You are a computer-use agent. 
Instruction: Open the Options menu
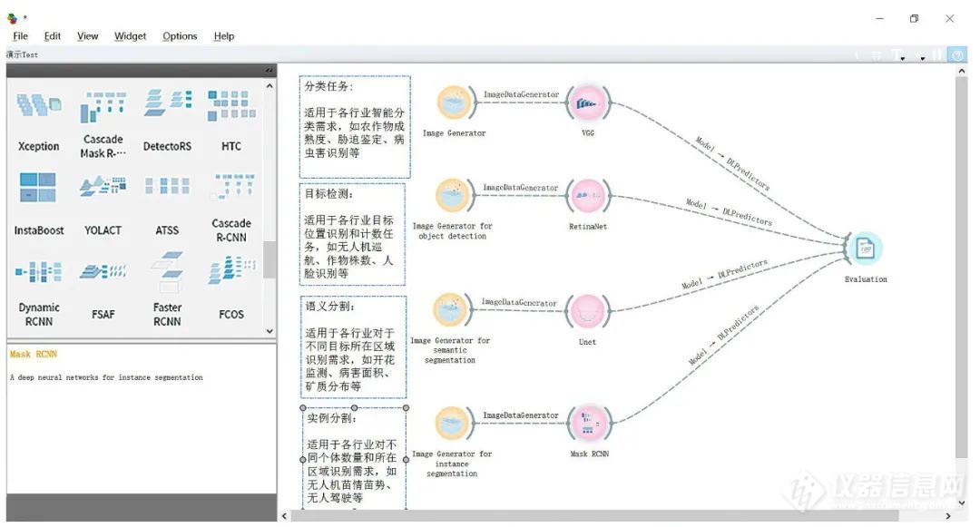[180, 36]
